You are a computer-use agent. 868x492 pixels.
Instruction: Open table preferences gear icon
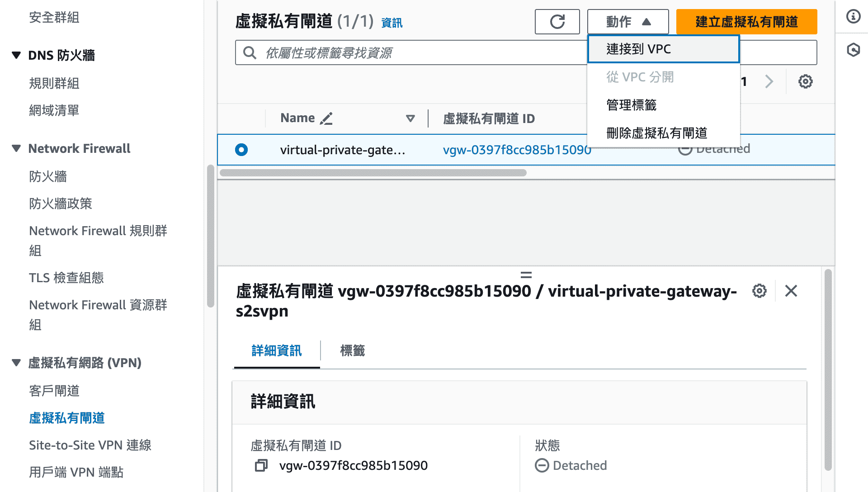tap(805, 82)
